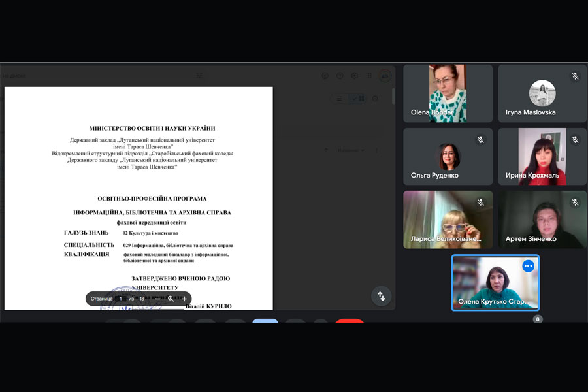This screenshot has width=588, height=392.
Task: Click the participant count badge showing 8
Action: tap(538, 319)
